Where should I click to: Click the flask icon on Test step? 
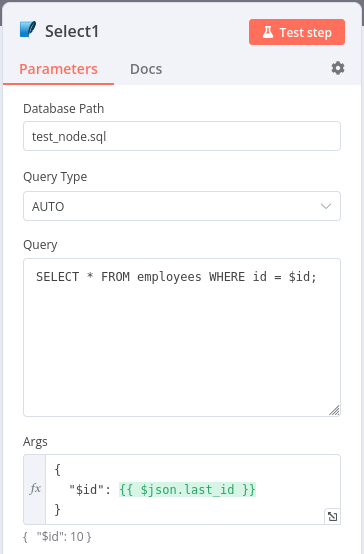268,32
